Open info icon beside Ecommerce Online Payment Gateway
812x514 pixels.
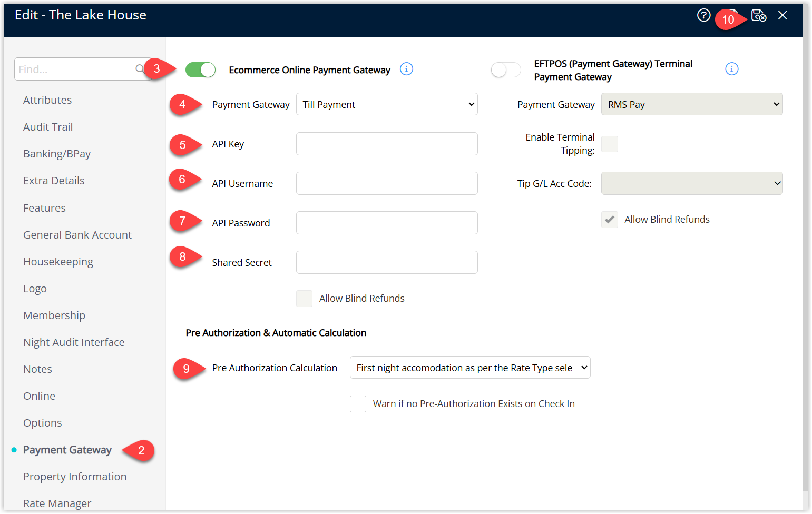click(x=406, y=69)
